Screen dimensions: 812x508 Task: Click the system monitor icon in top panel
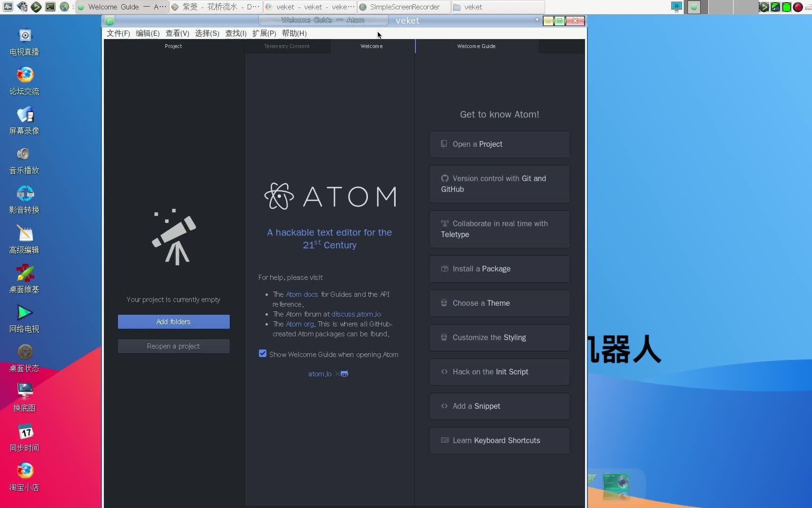pos(8,7)
